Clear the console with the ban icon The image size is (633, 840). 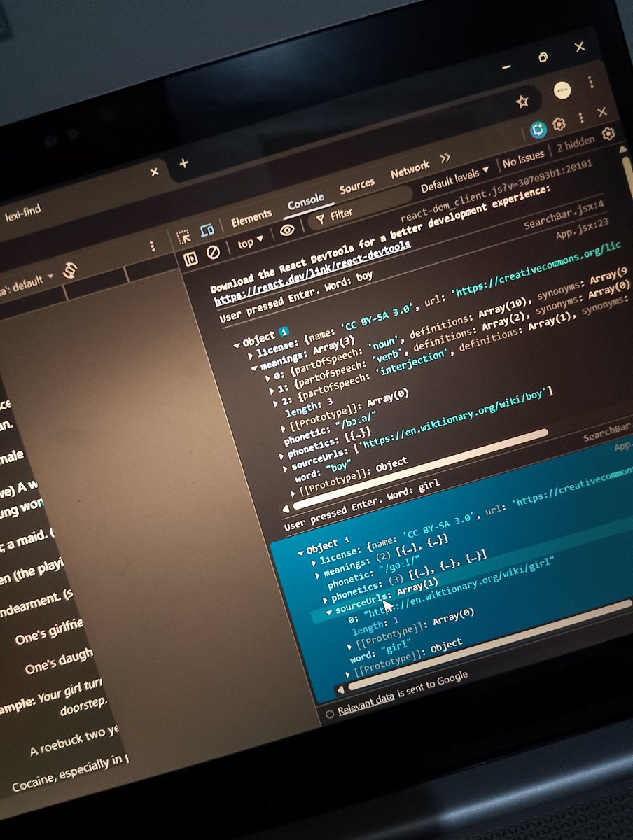(214, 251)
